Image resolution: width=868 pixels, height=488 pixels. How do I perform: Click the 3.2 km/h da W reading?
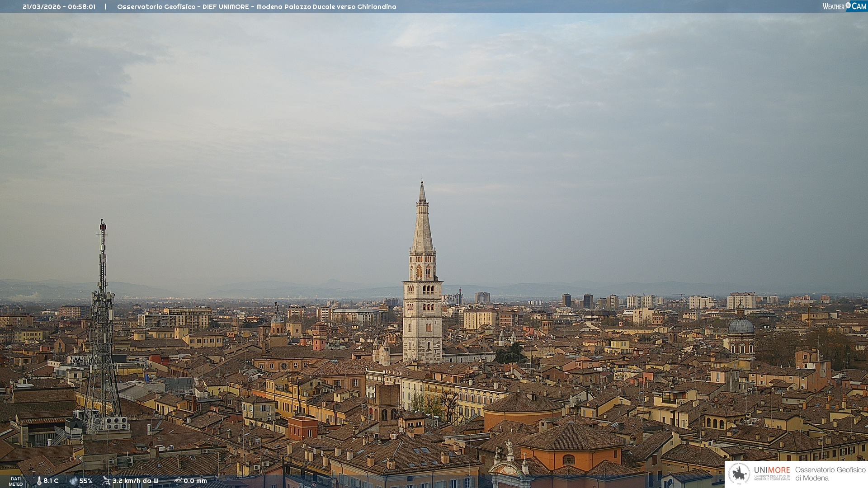coord(136,481)
